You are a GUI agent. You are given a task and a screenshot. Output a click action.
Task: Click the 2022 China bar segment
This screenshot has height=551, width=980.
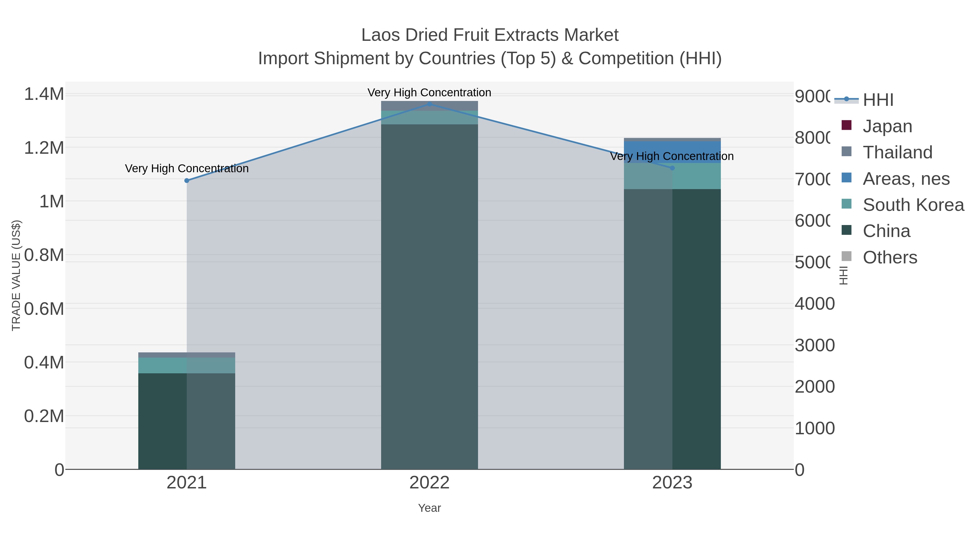(430, 297)
